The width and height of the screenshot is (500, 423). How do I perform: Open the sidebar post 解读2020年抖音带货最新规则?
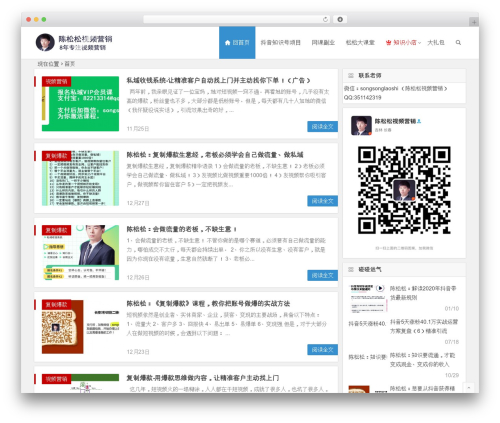click(423, 293)
